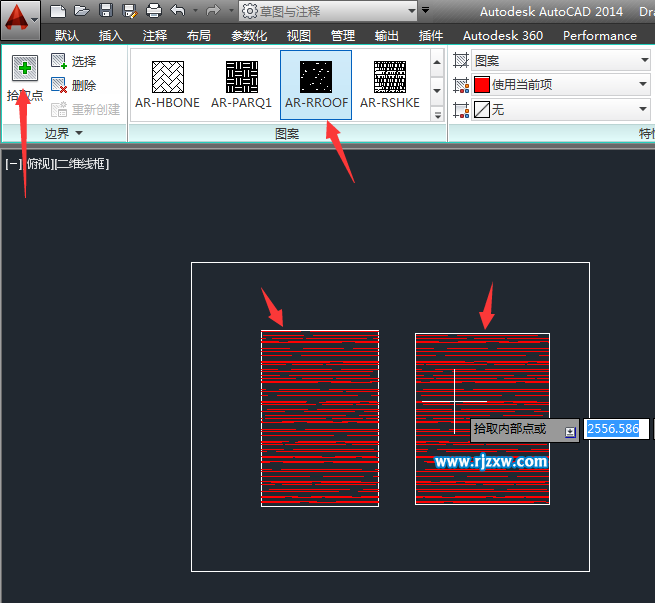
Task: Expand the 边界 panel flyout
Action: point(63,134)
